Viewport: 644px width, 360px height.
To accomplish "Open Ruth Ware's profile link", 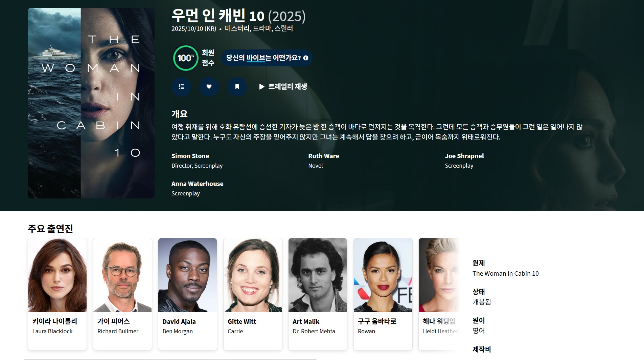I will coord(323,156).
